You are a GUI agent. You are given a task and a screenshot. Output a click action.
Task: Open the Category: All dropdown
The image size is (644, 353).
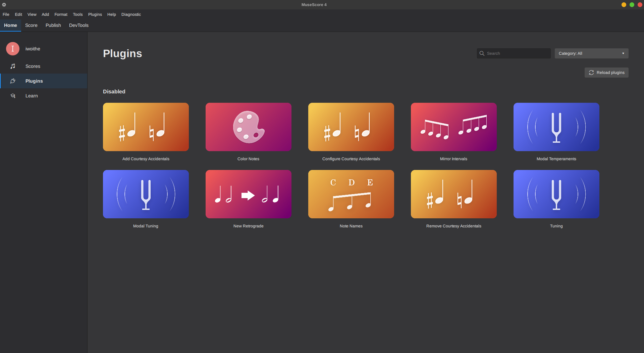(591, 53)
